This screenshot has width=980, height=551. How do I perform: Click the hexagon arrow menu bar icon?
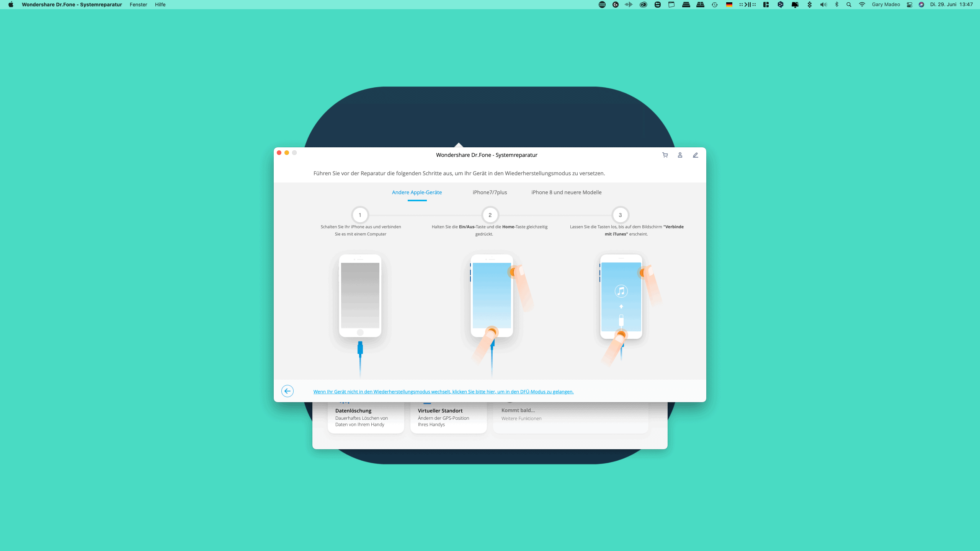click(781, 5)
